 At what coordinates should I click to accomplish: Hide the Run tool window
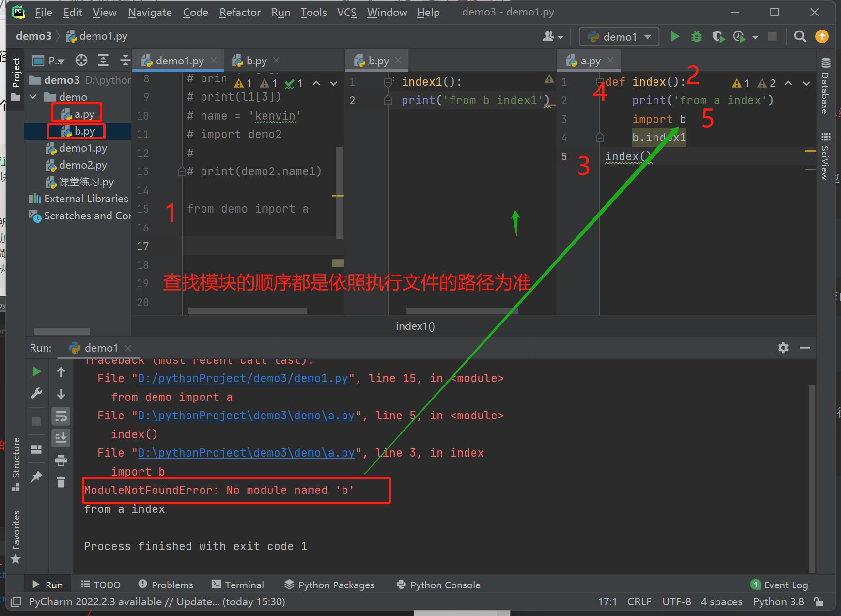tap(805, 348)
